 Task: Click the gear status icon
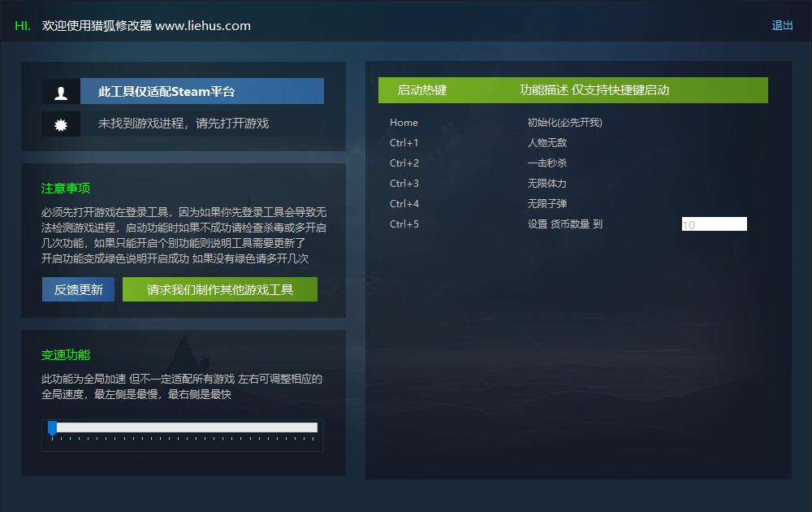[x=61, y=124]
